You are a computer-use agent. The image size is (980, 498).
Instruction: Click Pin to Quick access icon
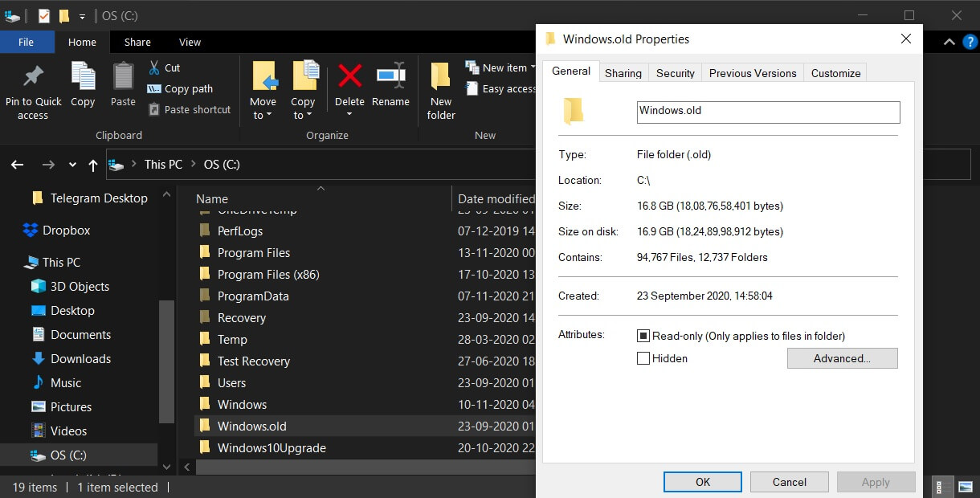point(33,77)
